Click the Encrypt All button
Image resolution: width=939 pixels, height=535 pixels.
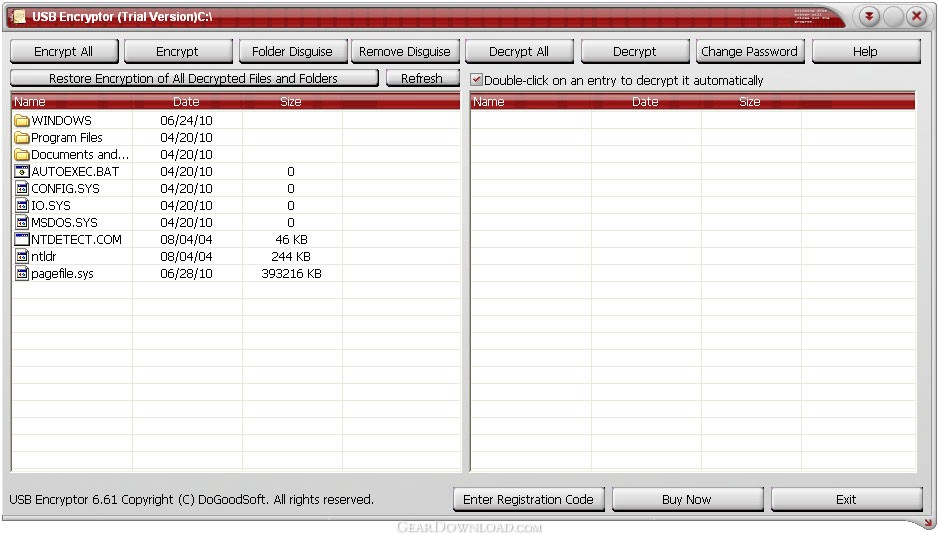pyautogui.click(x=64, y=52)
